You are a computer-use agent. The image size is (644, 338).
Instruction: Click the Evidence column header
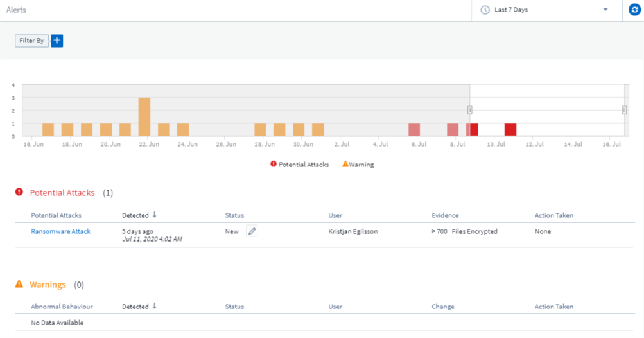(445, 215)
